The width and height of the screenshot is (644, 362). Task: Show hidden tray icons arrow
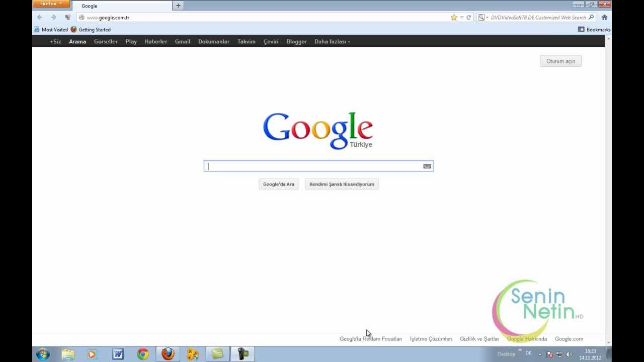pos(540,354)
